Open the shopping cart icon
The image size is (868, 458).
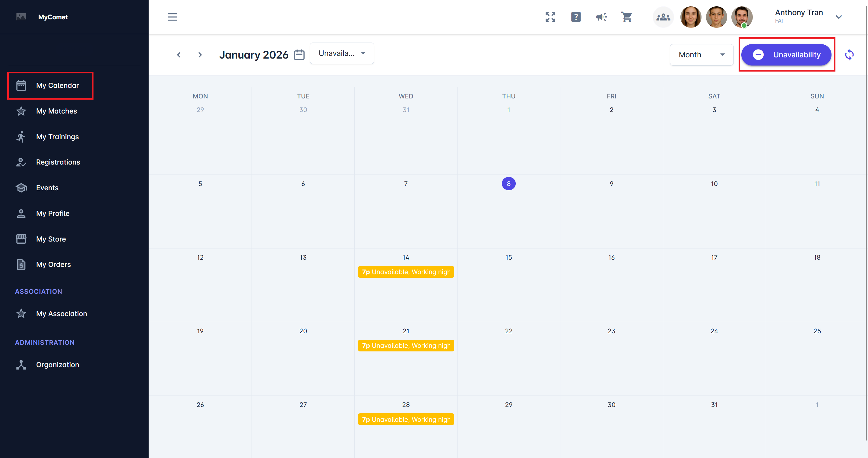[x=627, y=17]
